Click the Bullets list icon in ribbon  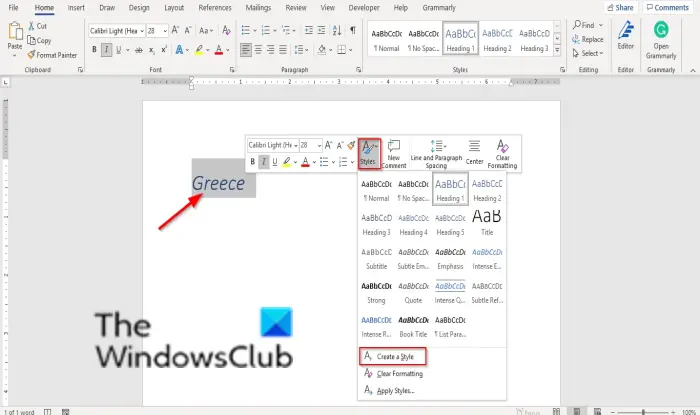point(246,30)
